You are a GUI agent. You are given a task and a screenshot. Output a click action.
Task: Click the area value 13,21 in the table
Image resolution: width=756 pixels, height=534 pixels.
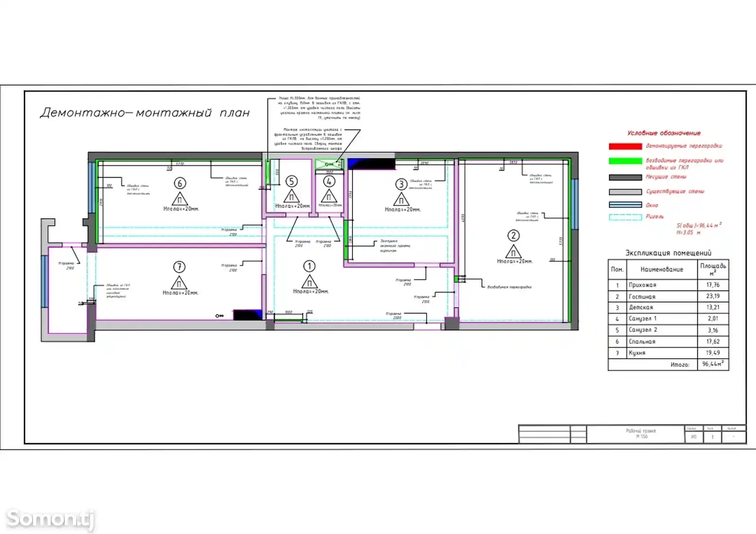click(713, 308)
